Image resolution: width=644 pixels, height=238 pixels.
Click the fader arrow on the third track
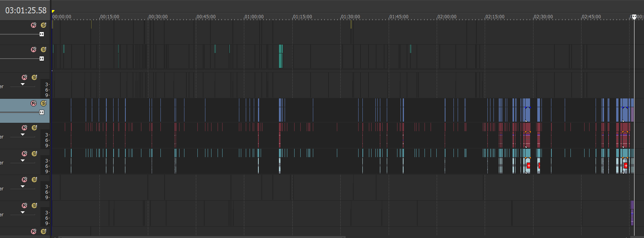22,84
